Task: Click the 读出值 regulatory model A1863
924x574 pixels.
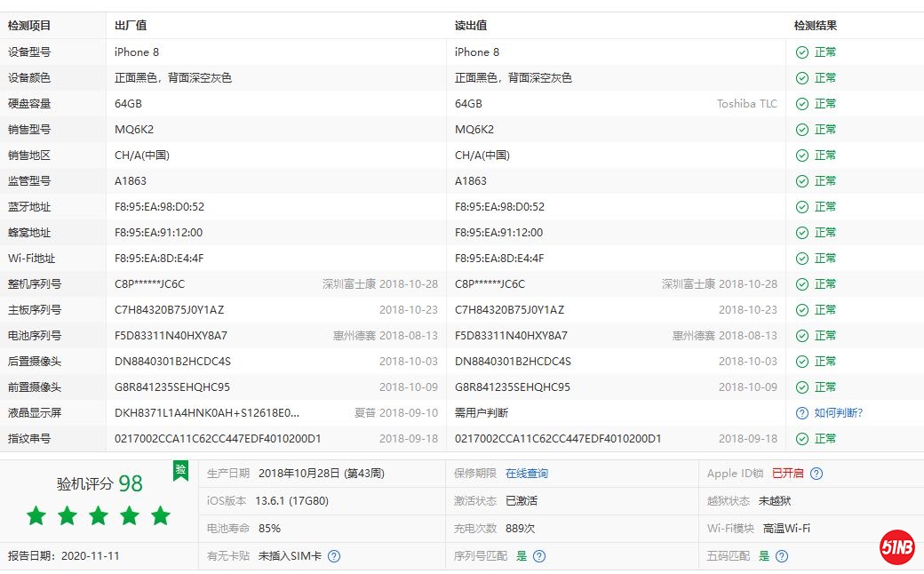Action: click(471, 181)
